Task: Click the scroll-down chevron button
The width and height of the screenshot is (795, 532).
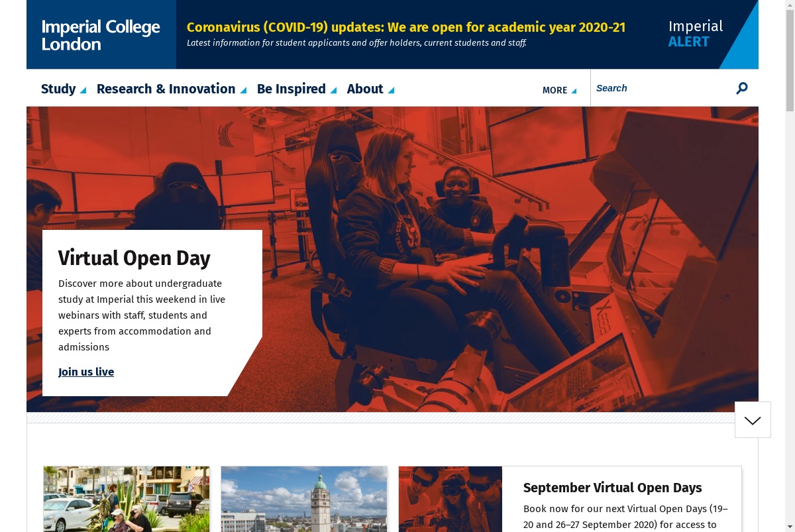Action: (x=753, y=420)
